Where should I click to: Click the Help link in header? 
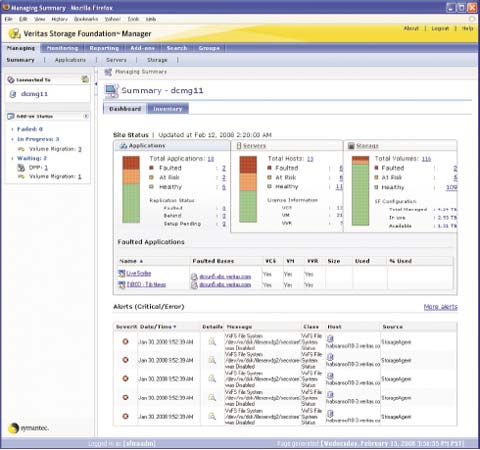coord(467,29)
